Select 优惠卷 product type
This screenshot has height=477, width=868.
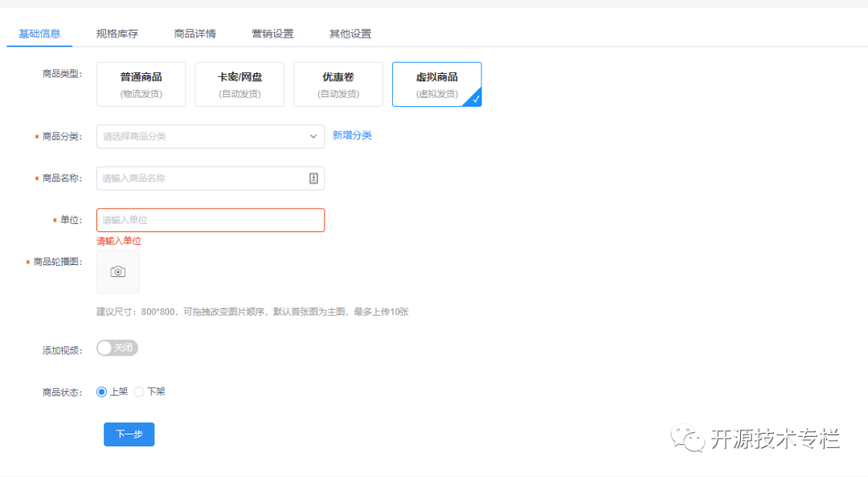(x=338, y=84)
